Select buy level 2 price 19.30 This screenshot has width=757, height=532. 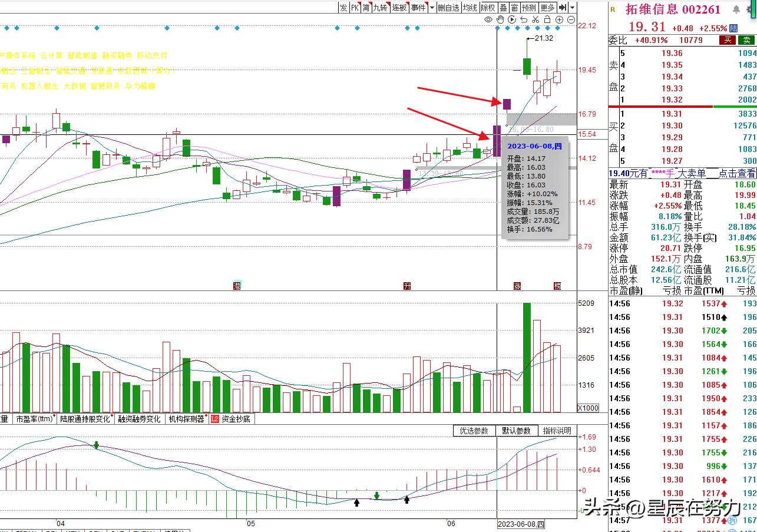672,125
